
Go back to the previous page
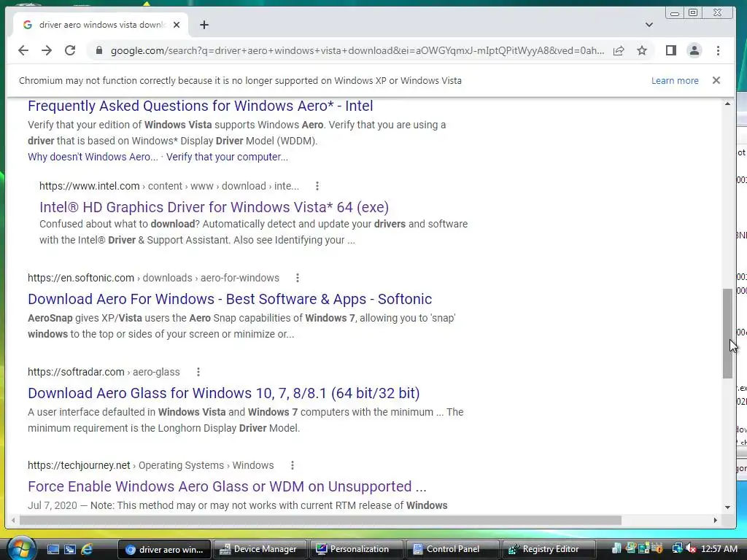click(x=23, y=50)
